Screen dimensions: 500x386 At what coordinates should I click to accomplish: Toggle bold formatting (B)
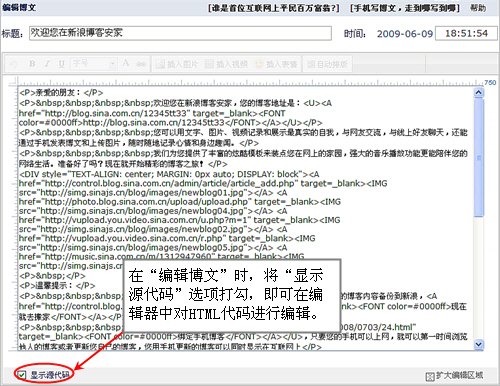(32, 64)
